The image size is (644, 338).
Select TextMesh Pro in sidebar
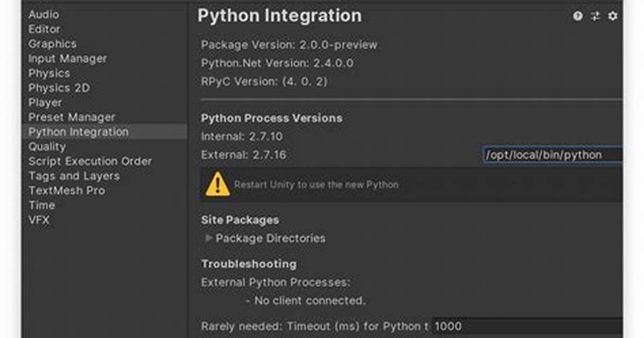pos(67,191)
